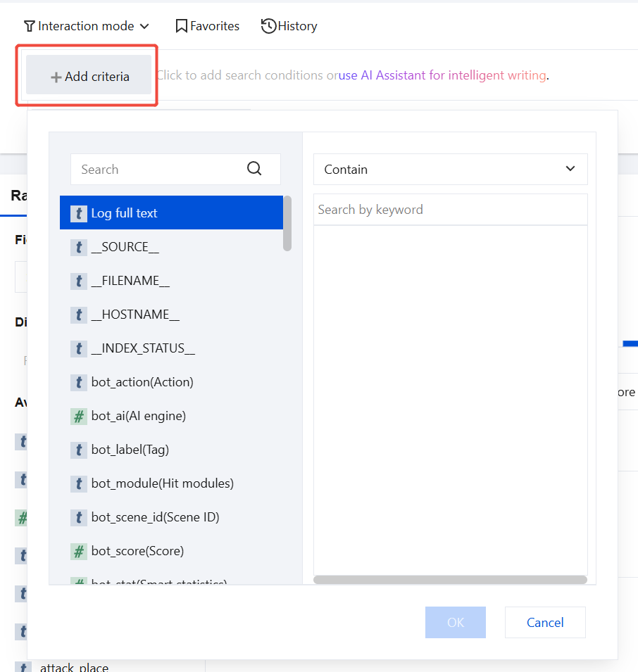Click the Interaction mode filter icon
Screen dimensions: 638x672
[x=29, y=27]
